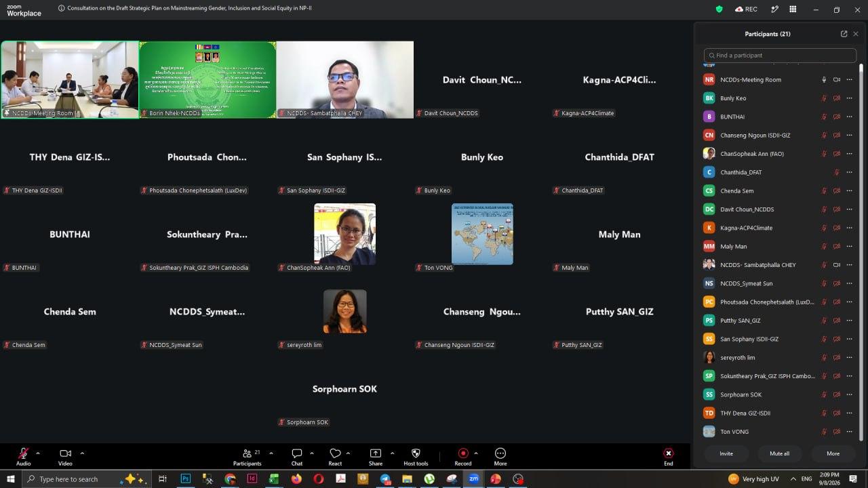Mute all participants
Screen dimensions: 868x488
coord(779,453)
